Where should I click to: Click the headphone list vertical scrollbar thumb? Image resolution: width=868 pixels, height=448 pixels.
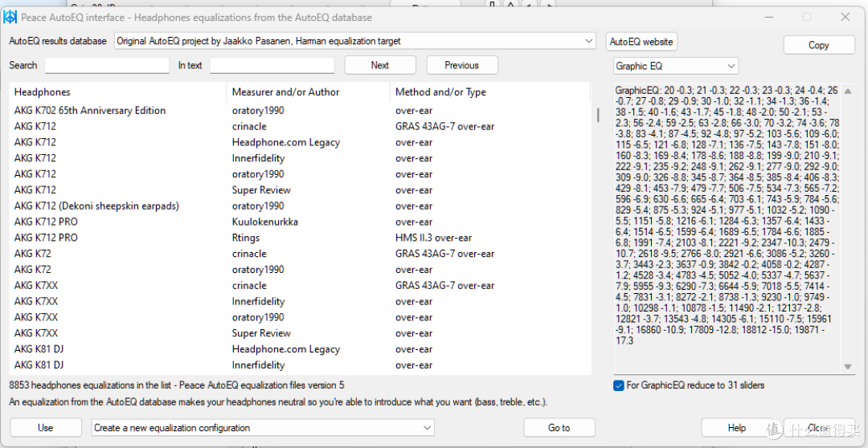597,115
